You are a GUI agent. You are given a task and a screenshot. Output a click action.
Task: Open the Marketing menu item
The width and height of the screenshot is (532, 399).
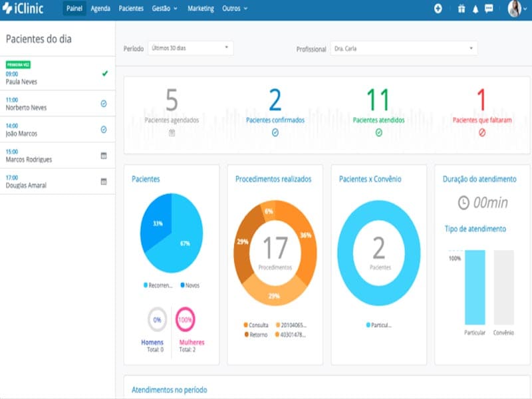click(201, 9)
